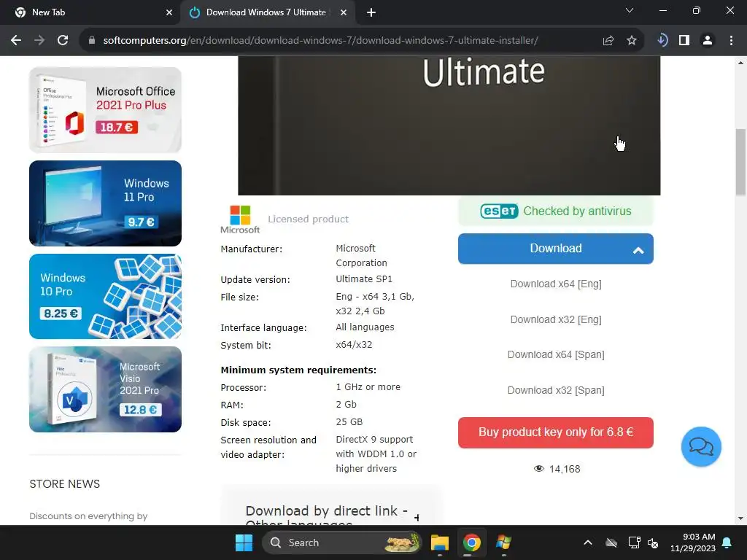Click the Discounts on everything news text
This screenshot has height=560, width=747.
(x=88, y=516)
